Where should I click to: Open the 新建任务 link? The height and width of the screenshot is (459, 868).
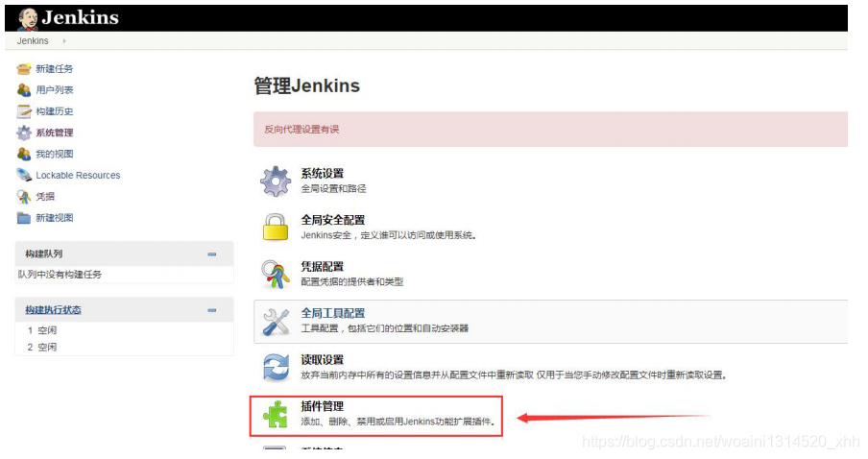(54, 68)
